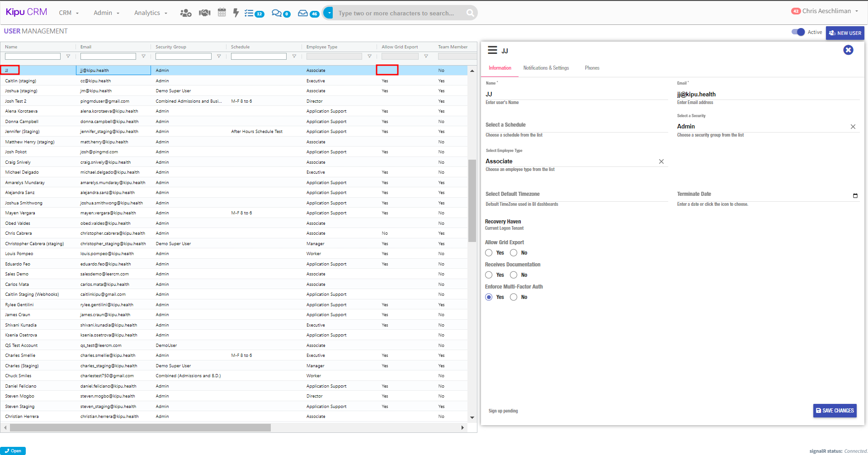Viewport: 868px width, 455px height.
Task: Click the New User button
Action: point(844,33)
